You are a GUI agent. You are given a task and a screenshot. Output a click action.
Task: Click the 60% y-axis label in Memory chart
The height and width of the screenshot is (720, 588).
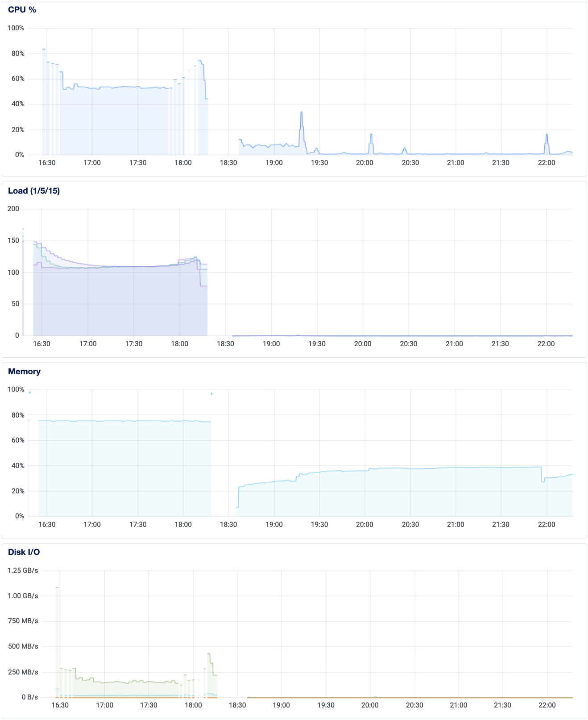(18, 440)
